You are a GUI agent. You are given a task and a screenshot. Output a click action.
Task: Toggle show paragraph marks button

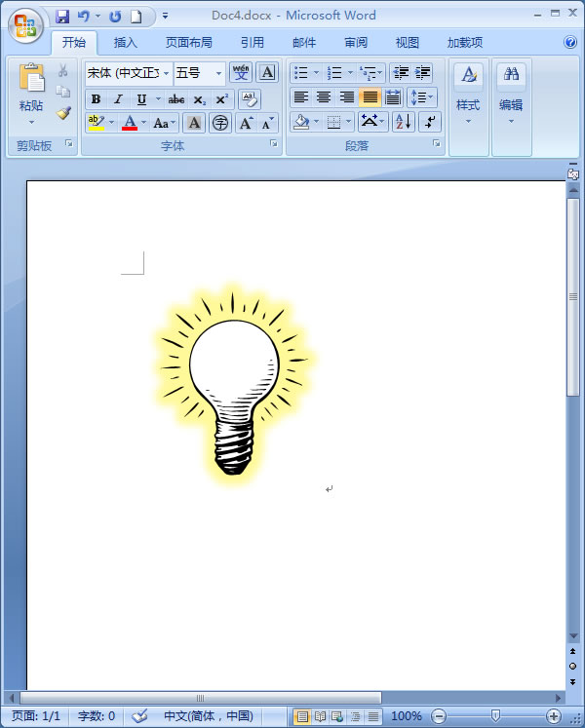(x=429, y=122)
